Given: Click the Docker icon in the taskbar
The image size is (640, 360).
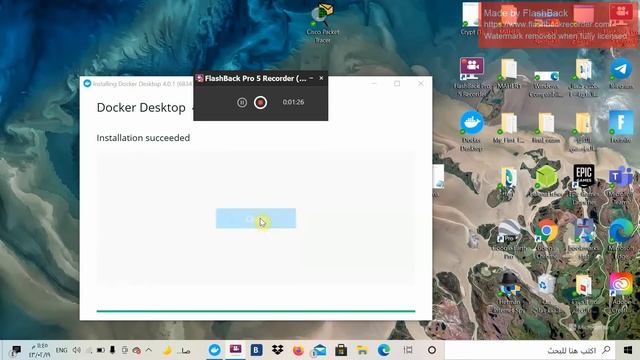Looking at the screenshot, I should tap(214, 350).
